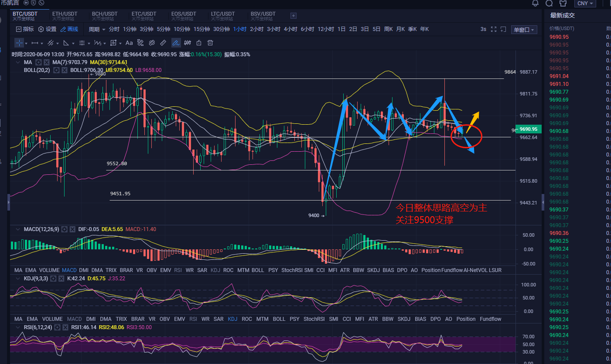Select the 4小时 timeframe

coord(290,29)
